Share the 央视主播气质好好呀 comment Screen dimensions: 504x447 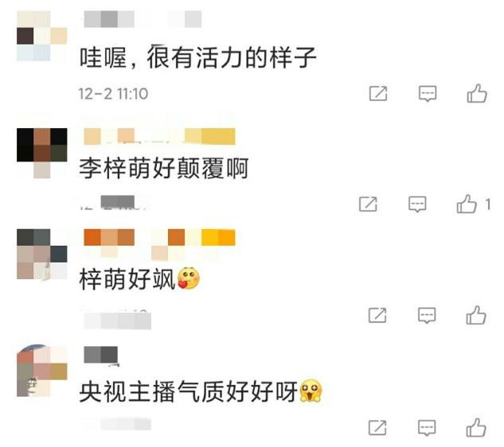pos(377,427)
